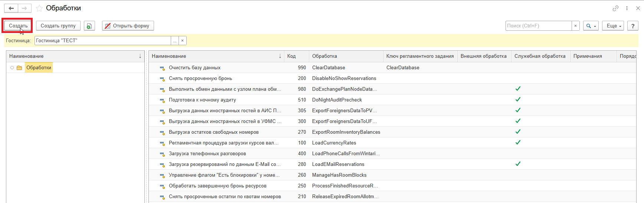Select Загрузка резервирований по E-Mail row

pyautogui.click(x=392, y=164)
